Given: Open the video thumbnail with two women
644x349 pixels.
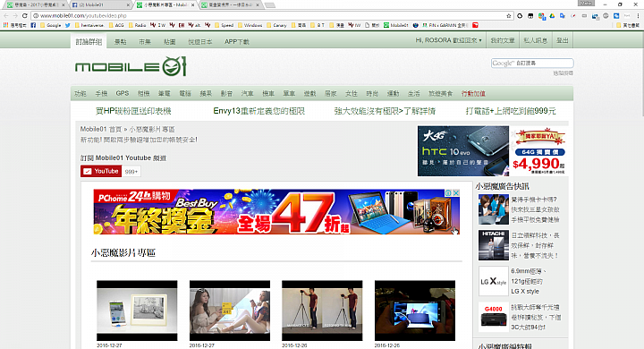Looking at the screenshot, I should coord(230,311).
